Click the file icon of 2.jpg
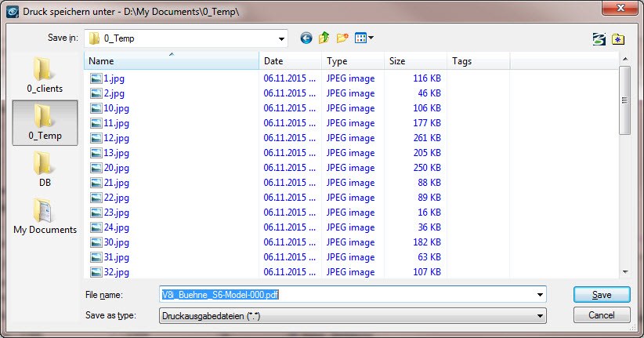This screenshot has width=644, height=338. point(96,93)
